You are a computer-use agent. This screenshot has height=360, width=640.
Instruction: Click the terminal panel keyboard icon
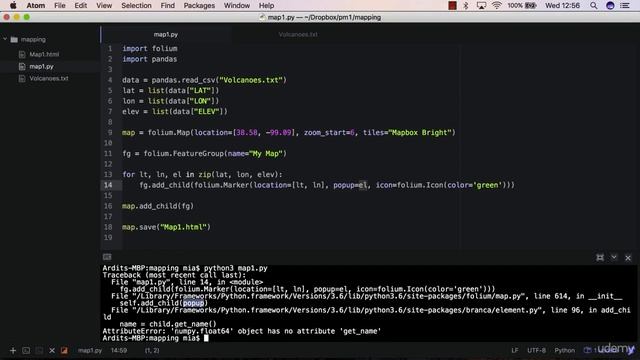coord(107,257)
